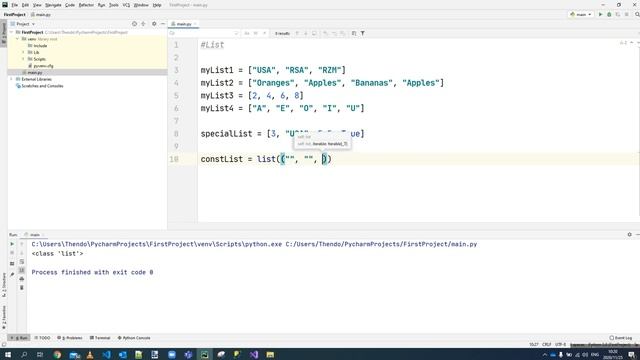The height and width of the screenshot is (360, 640).
Task: Toggle Match Case option in find bar
Action: 247,33
